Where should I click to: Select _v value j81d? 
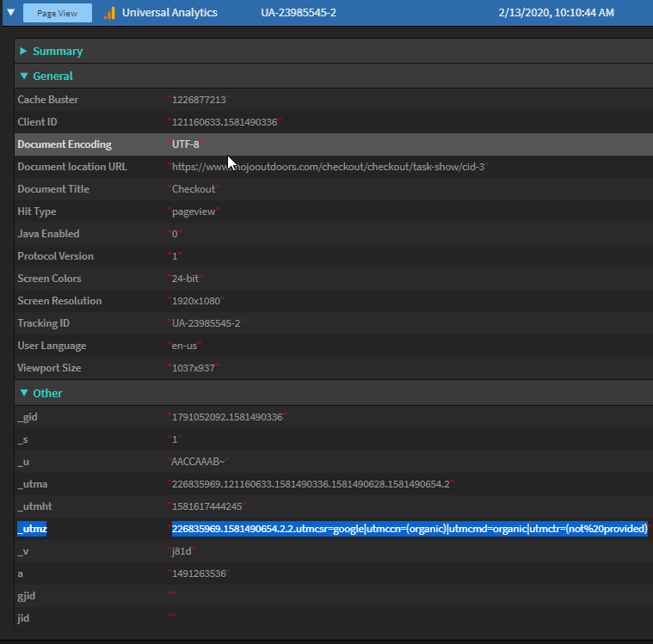pyautogui.click(x=182, y=552)
